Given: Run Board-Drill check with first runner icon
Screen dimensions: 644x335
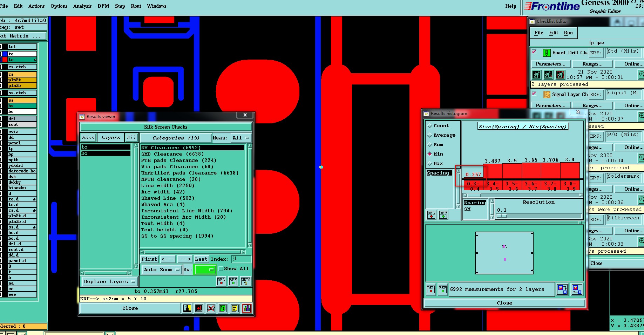Looking at the screenshot, I should pos(537,75).
